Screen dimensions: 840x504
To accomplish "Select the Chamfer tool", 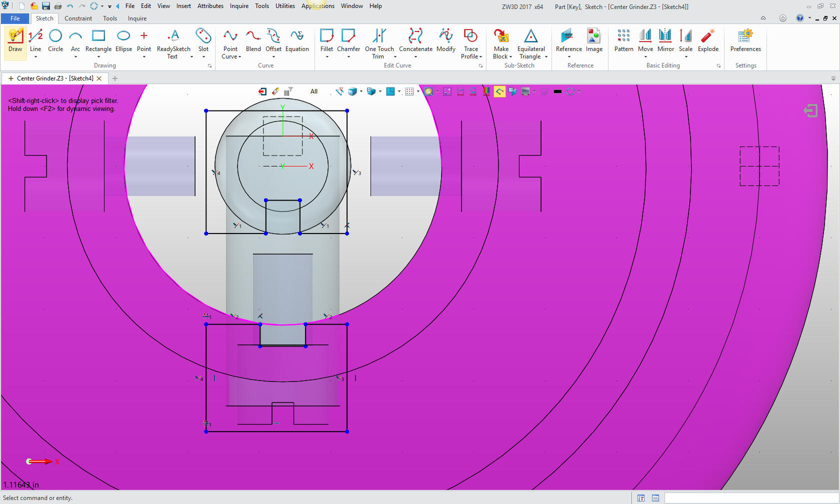I will 348,40.
